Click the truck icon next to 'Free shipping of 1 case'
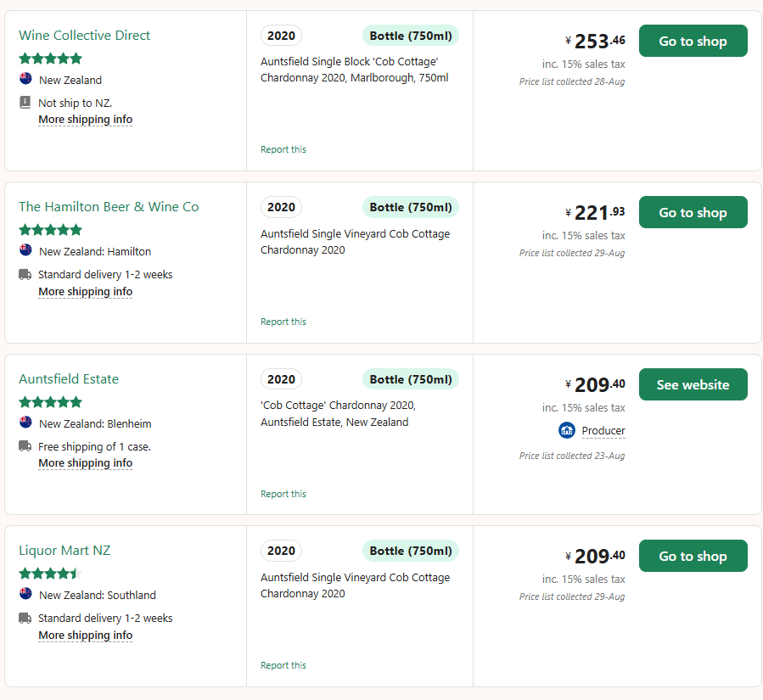The height and width of the screenshot is (700, 763). pos(25,446)
